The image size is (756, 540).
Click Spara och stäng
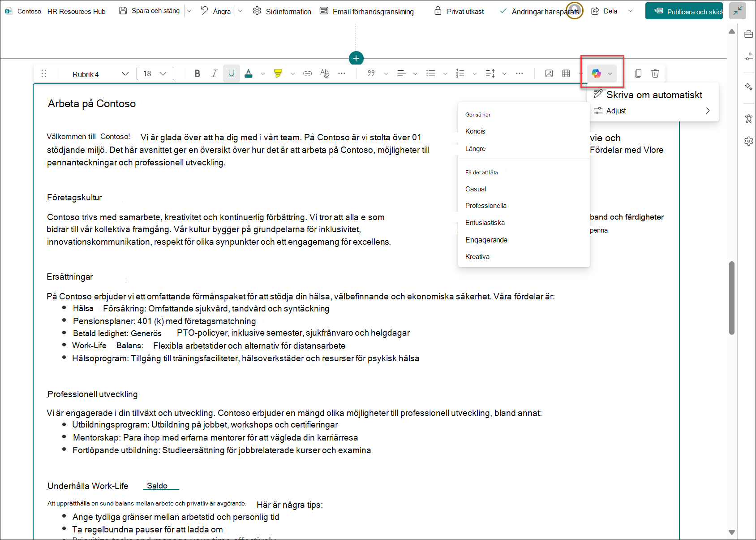[x=150, y=11]
